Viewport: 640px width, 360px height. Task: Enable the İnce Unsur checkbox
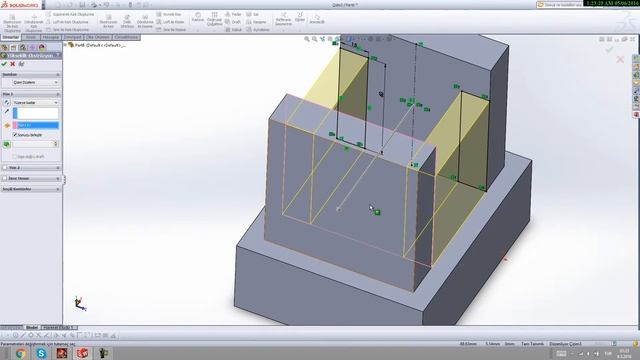[5, 178]
